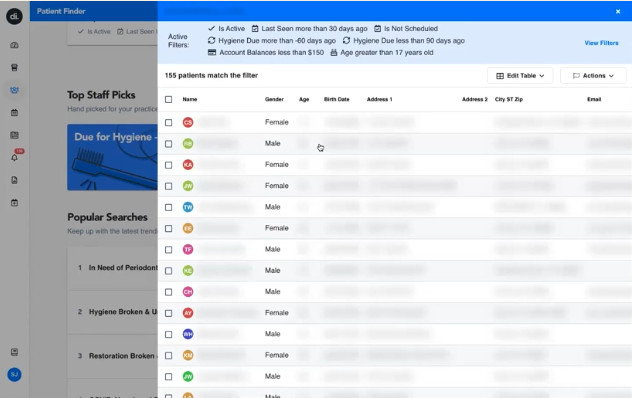Open the Actions dropdown menu
This screenshot has height=398, width=632.
[x=593, y=75]
